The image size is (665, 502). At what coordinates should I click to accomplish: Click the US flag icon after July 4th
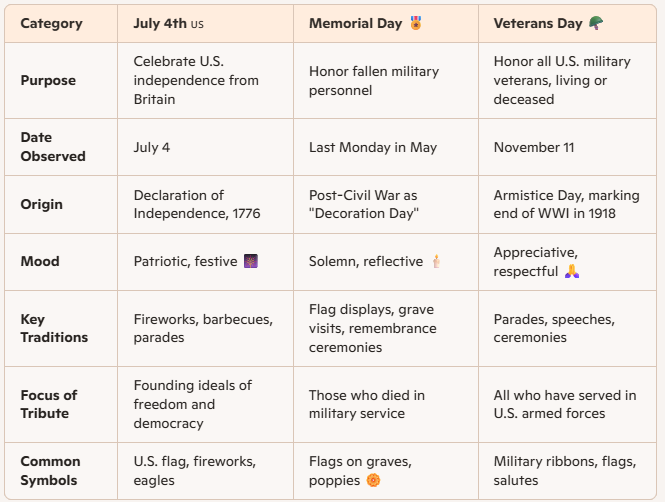[x=197, y=23]
